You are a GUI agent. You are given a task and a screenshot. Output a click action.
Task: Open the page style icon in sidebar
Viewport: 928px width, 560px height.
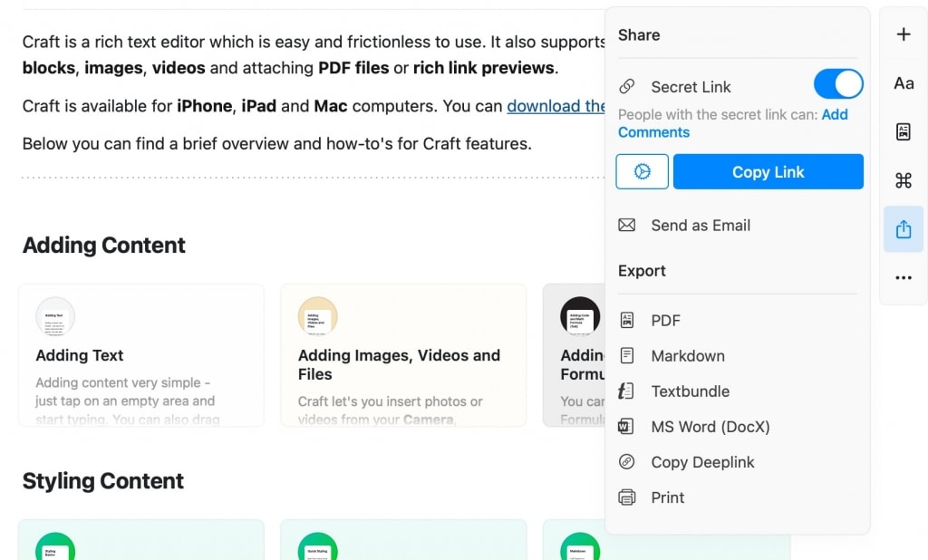pyautogui.click(x=904, y=131)
